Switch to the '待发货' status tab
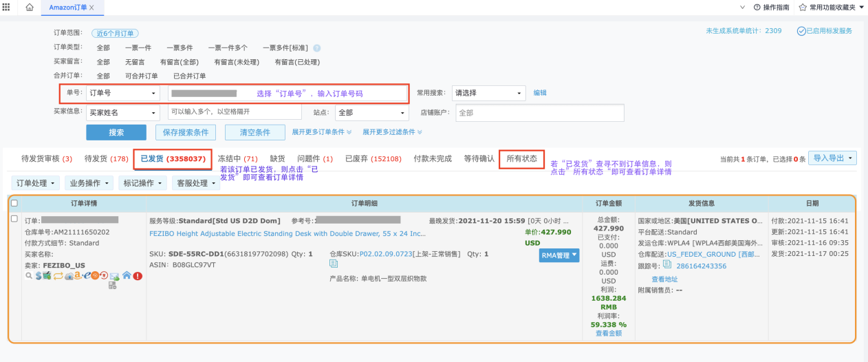The image size is (868, 362). coord(106,159)
